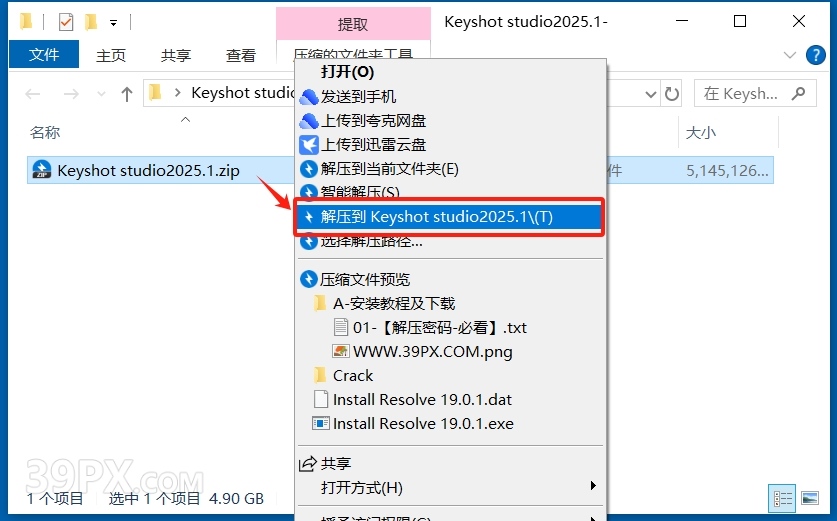
Task: Click the up arrow navigation icon
Action: tap(127, 94)
